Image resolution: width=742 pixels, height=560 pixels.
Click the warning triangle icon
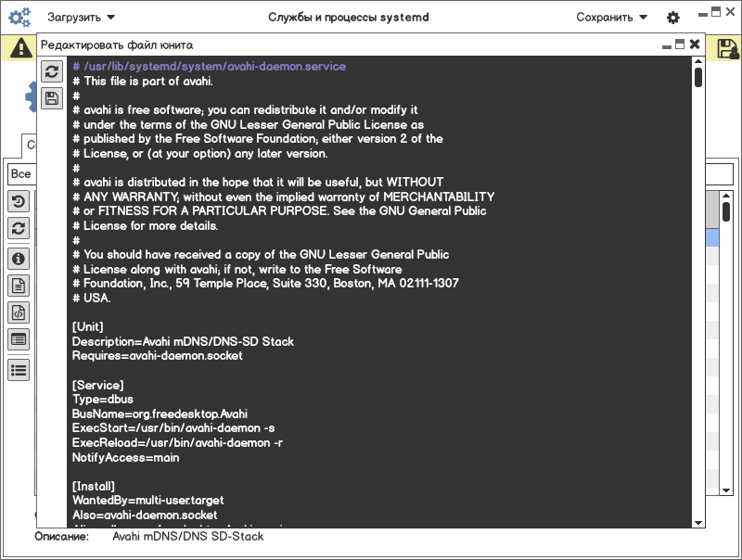tap(21, 48)
